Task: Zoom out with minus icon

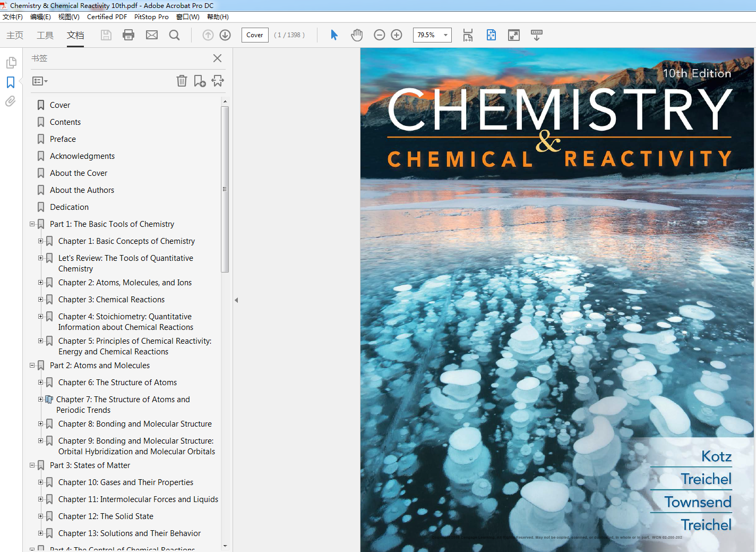Action: tap(379, 35)
